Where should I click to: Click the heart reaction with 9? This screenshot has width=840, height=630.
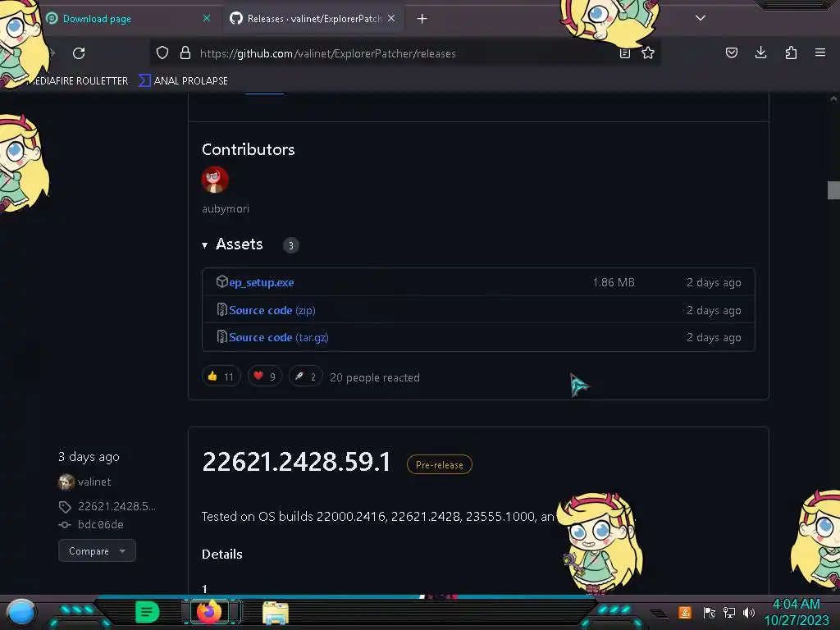265,376
